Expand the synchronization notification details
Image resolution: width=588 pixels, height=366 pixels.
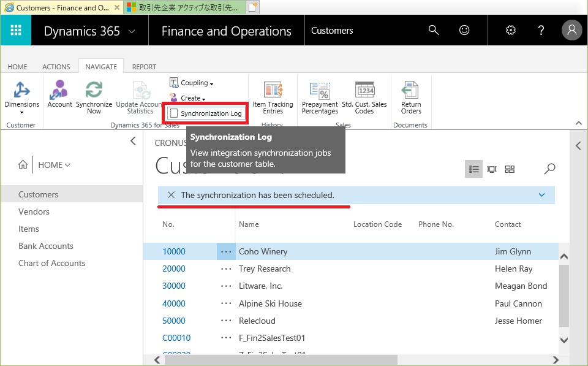541,195
